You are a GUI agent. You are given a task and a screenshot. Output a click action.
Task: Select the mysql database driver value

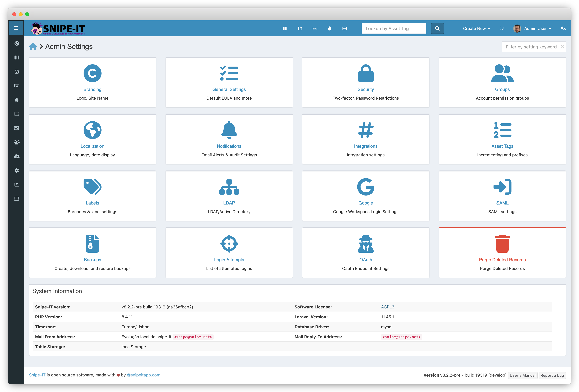(x=387, y=327)
